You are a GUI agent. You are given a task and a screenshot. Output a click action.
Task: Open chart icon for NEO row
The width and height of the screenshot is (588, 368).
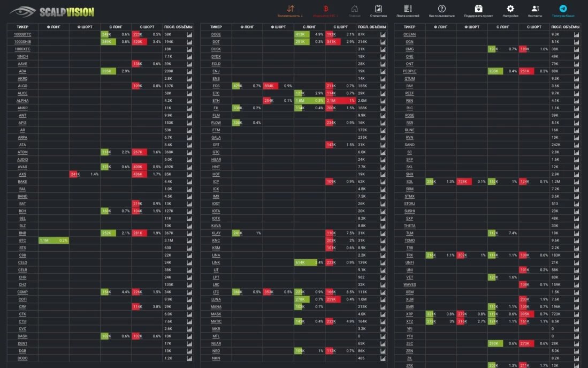383,351
